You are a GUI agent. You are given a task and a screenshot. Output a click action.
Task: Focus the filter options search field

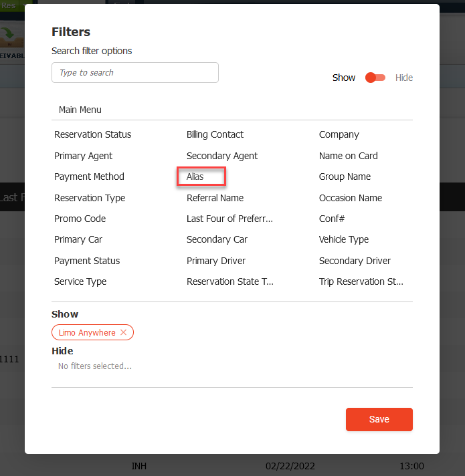[x=135, y=72]
